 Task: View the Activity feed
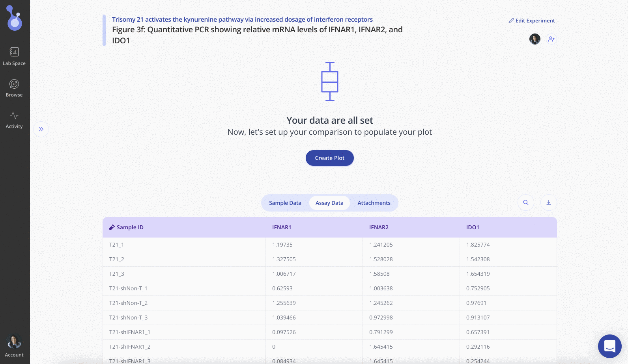14,120
